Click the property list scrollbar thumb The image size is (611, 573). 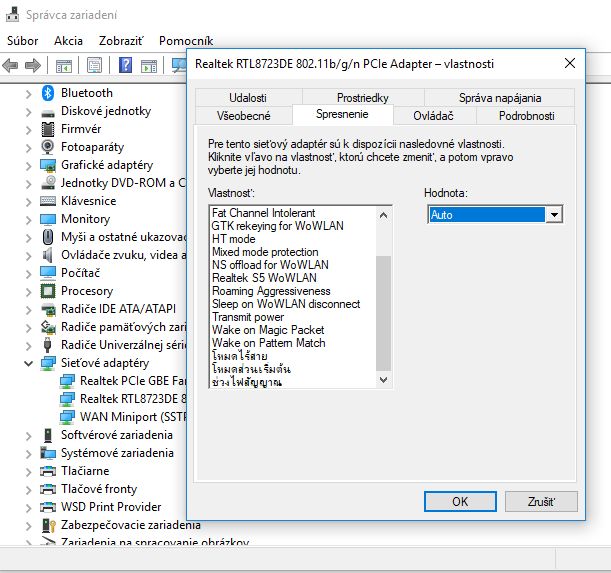383,313
